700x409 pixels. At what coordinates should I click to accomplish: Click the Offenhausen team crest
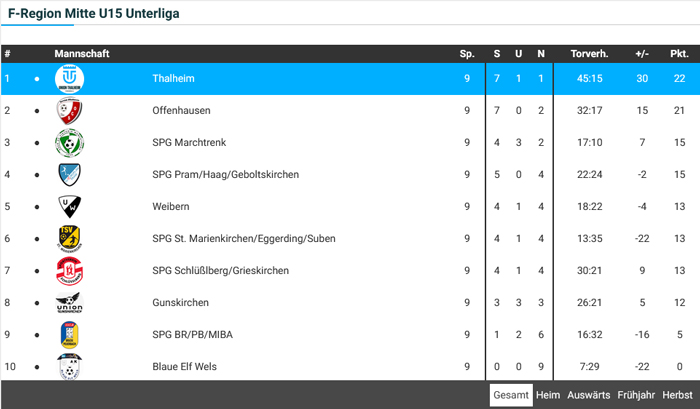(x=69, y=110)
